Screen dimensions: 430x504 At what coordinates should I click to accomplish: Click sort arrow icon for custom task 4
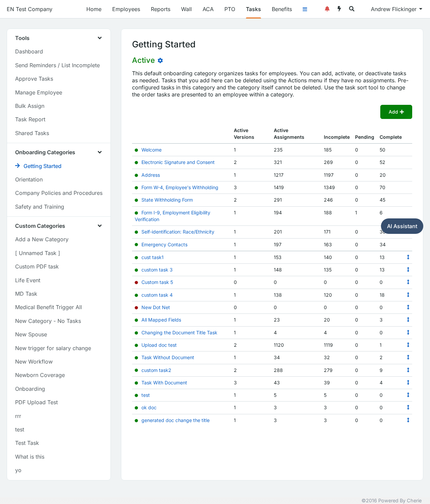coord(408,295)
